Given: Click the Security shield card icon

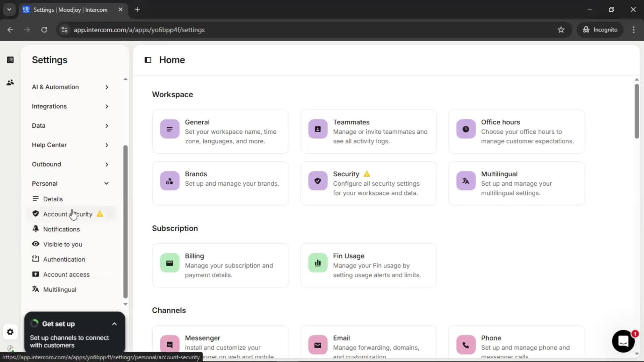Looking at the screenshot, I should 318,181.
